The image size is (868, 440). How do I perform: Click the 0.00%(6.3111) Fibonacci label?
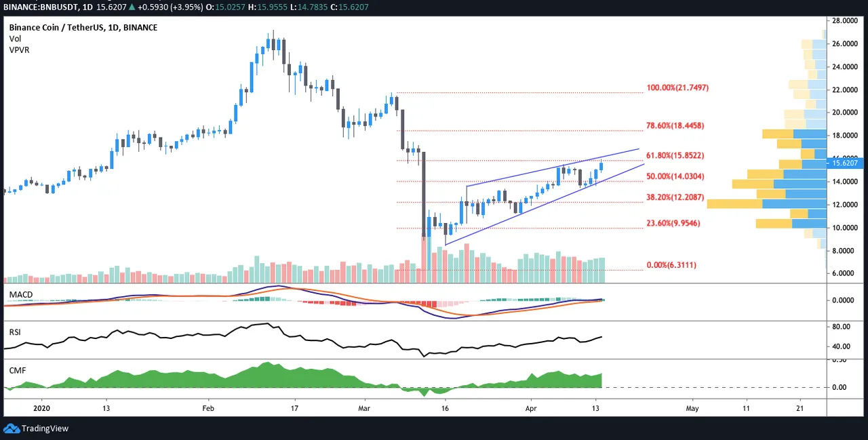click(x=671, y=265)
